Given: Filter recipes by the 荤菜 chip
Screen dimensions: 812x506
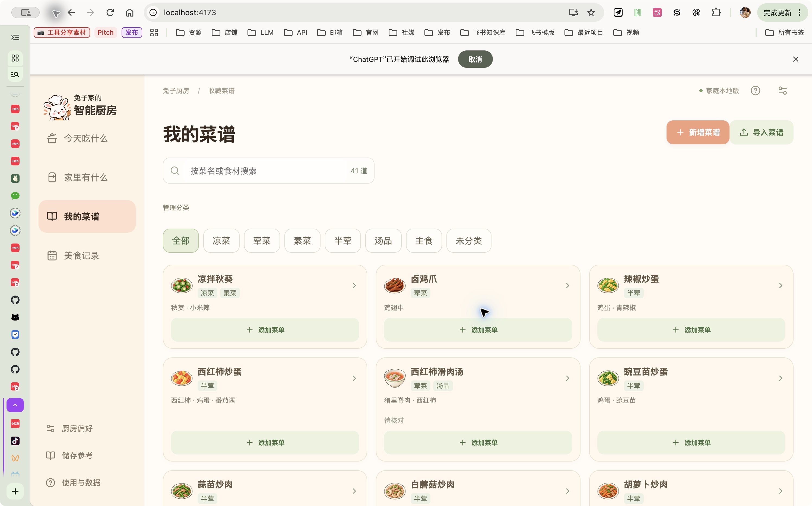Looking at the screenshot, I should tap(262, 241).
